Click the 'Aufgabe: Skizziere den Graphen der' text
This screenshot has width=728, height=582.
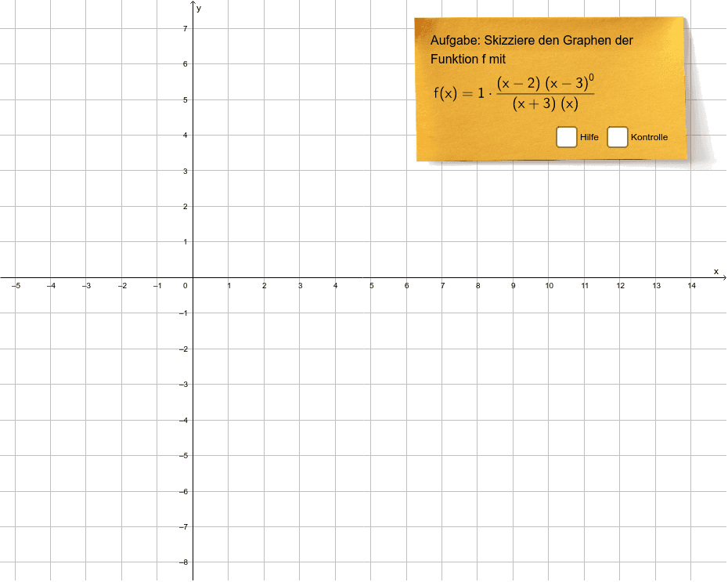[532, 41]
